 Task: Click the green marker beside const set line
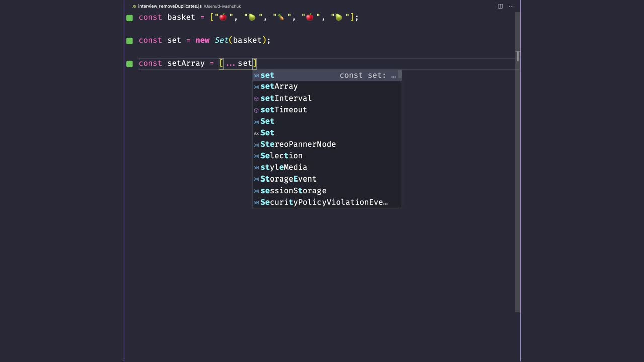click(129, 41)
